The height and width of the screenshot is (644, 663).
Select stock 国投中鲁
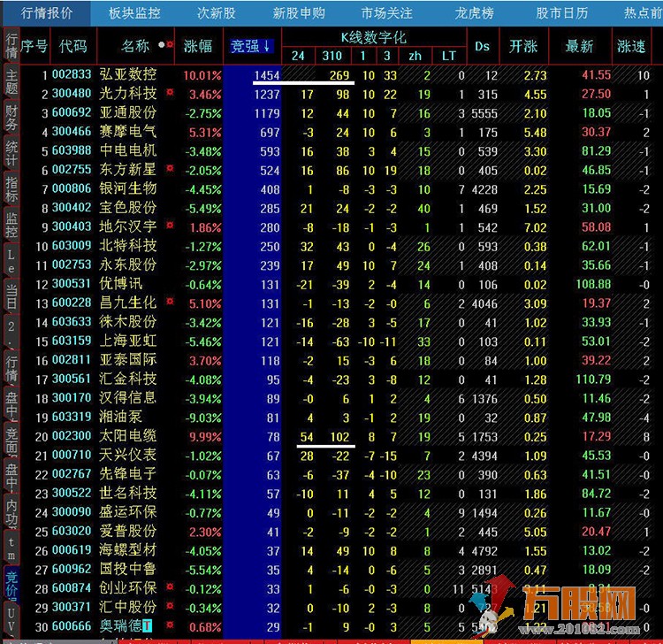pos(128,570)
